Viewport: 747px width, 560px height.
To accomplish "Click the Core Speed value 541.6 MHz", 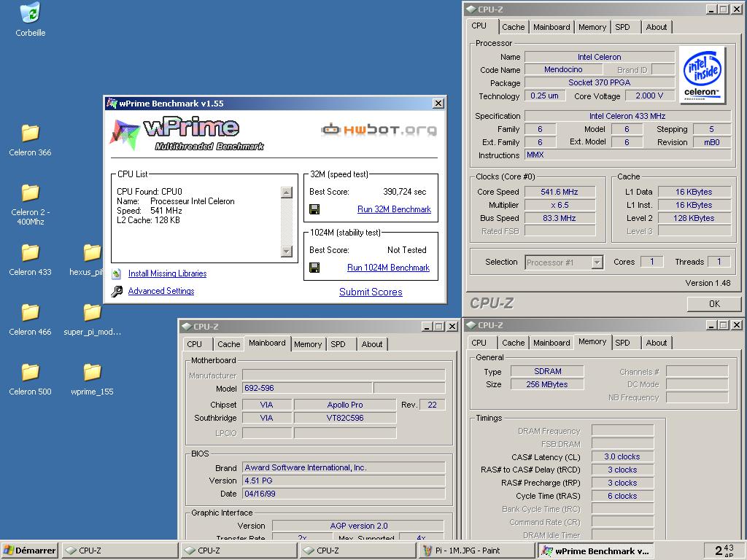I will pyautogui.click(x=560, y=192).
